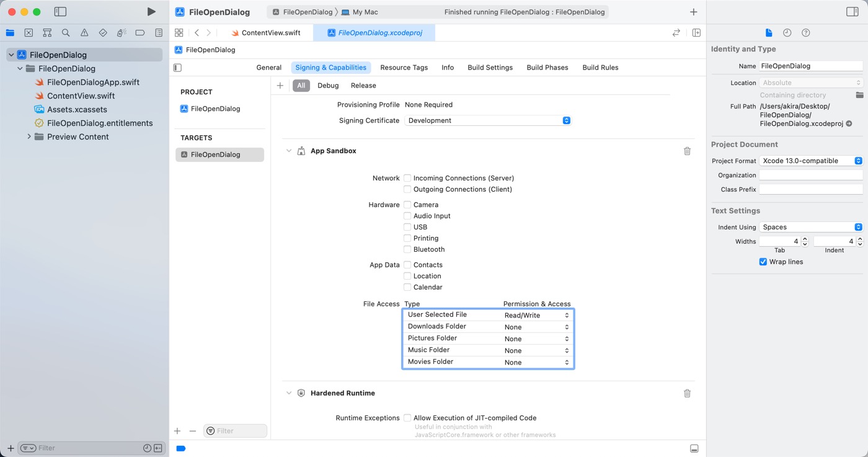
Task: Show the History inspector
Action: pos(787,33)
